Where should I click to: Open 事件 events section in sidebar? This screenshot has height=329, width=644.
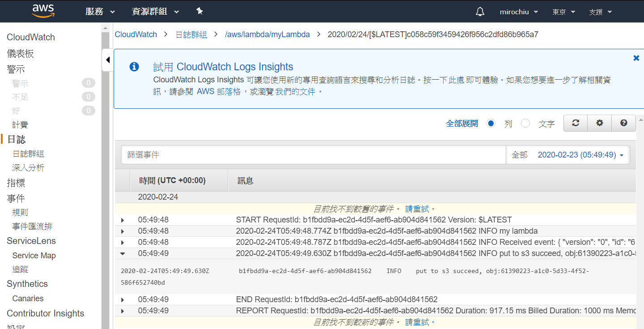(16, 198)
